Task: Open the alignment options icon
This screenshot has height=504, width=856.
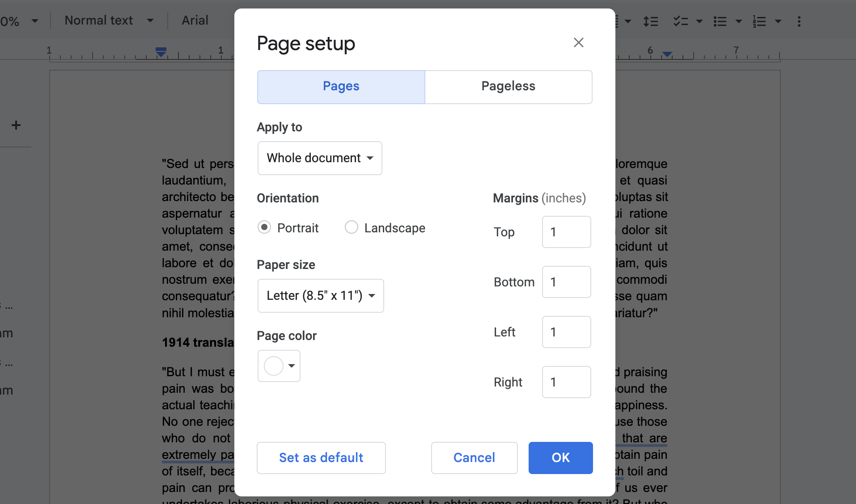Action: (616, 21)
